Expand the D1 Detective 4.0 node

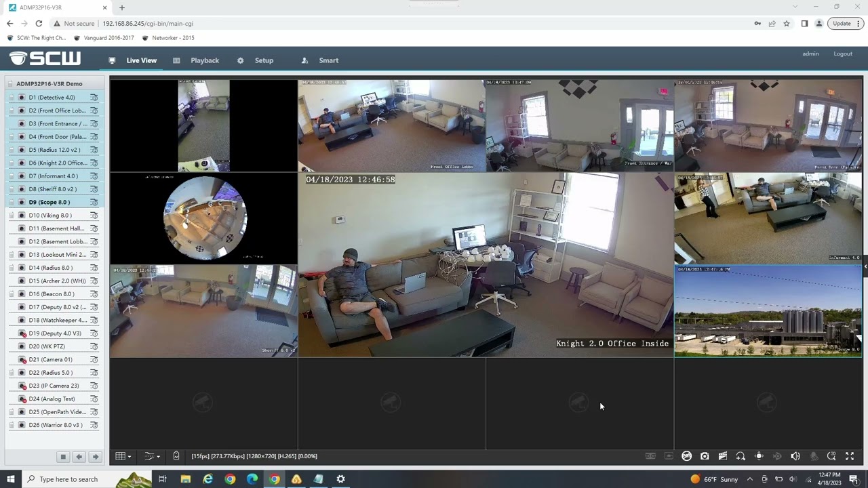(x=12, y=98)
